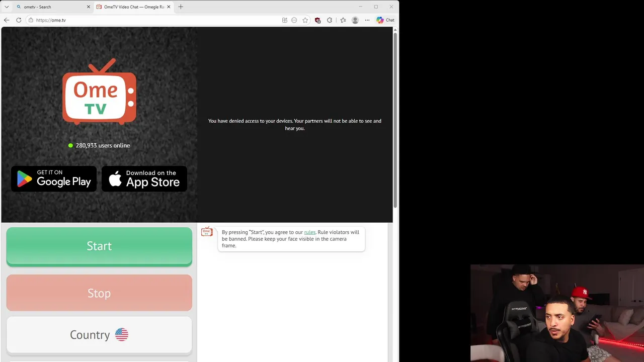Image resolution: width=644 pixels, height=362 pixels.
Task: Download on the App Store badge
Action: click(144, 179)
